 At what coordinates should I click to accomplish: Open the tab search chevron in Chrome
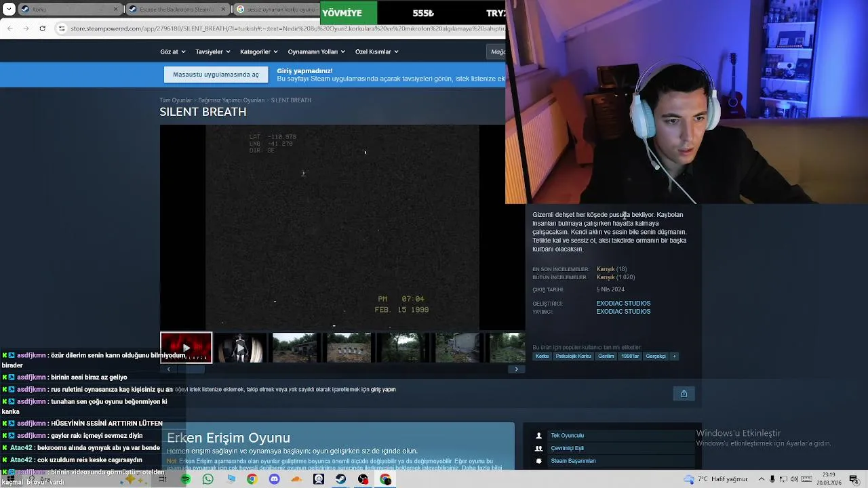pyautogui.click(x=9, y=9)
